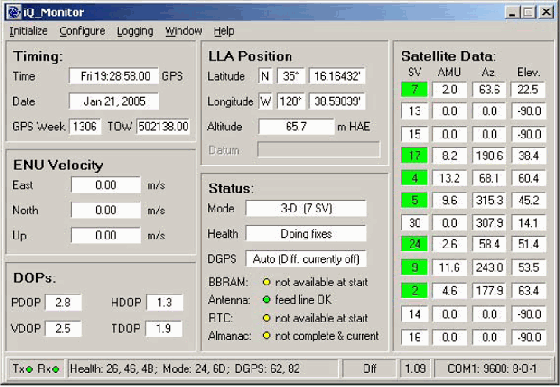Viewport: 560px width, 387px height.
Task: Click the Rx green status indicator
Action: point(56,369)
